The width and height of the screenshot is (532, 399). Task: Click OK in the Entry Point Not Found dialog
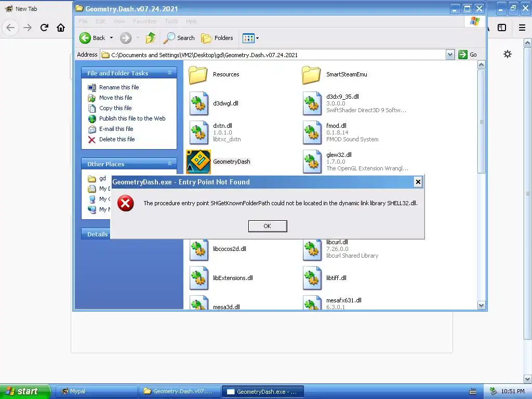[268, 226]
